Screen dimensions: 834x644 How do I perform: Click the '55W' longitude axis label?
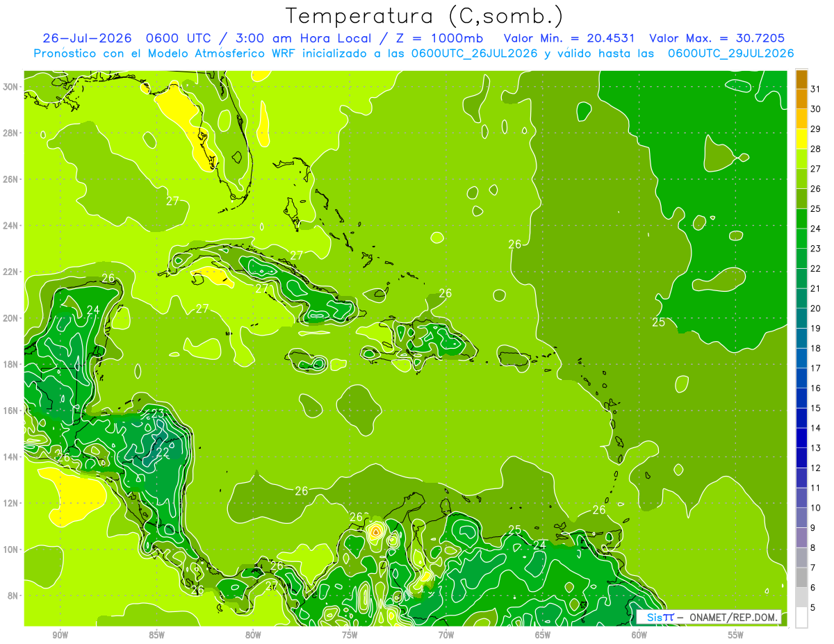tap(735, 635)
